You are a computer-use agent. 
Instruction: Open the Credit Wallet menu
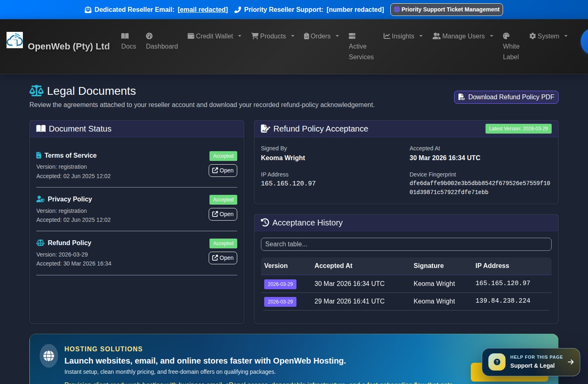pos(214,36)
